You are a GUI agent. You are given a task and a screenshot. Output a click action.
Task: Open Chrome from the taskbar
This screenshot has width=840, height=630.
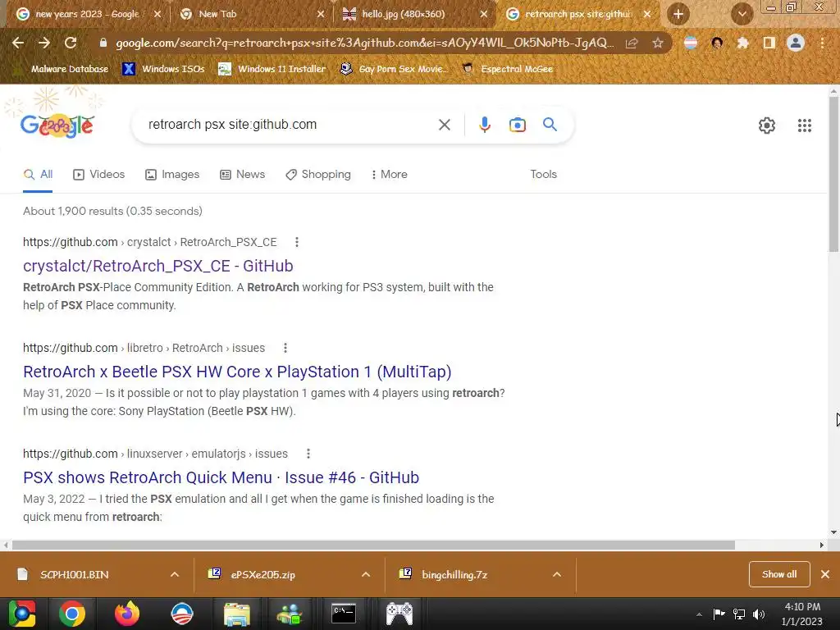pyautogui.click(x=72, y=614)
